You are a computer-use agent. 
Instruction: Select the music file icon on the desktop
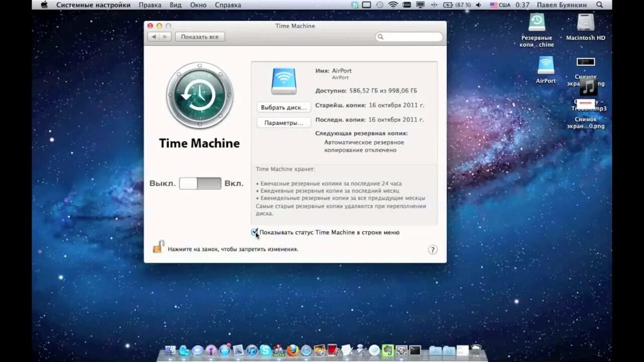click(x=588, y=87)
